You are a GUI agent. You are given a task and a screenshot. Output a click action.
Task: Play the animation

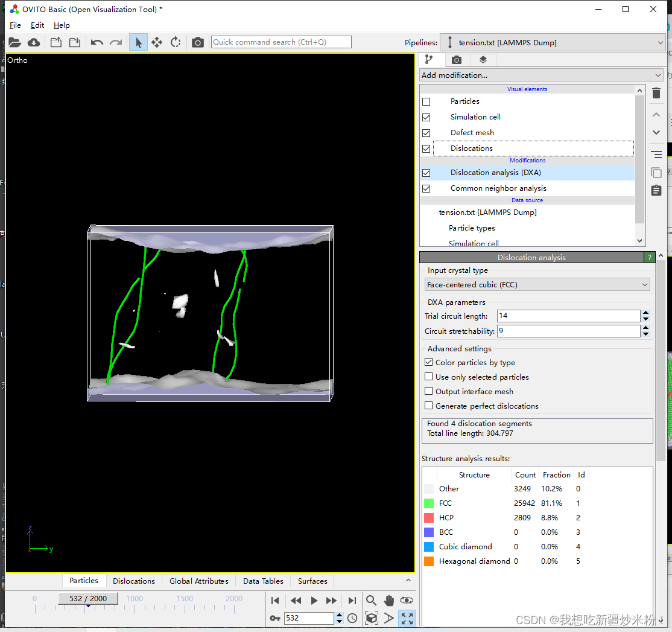tap(314, 601)
